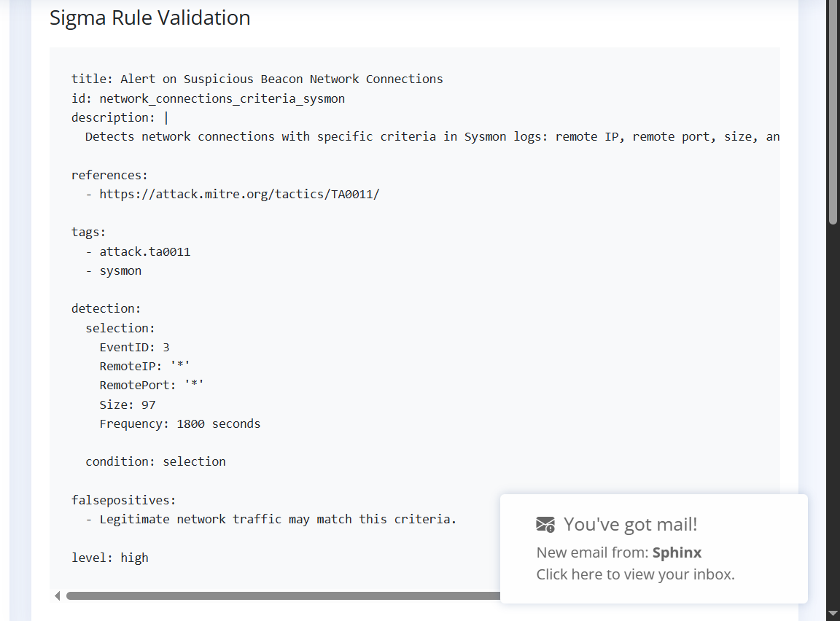Click the attack.ta0011 tag entry

[144, 251]
